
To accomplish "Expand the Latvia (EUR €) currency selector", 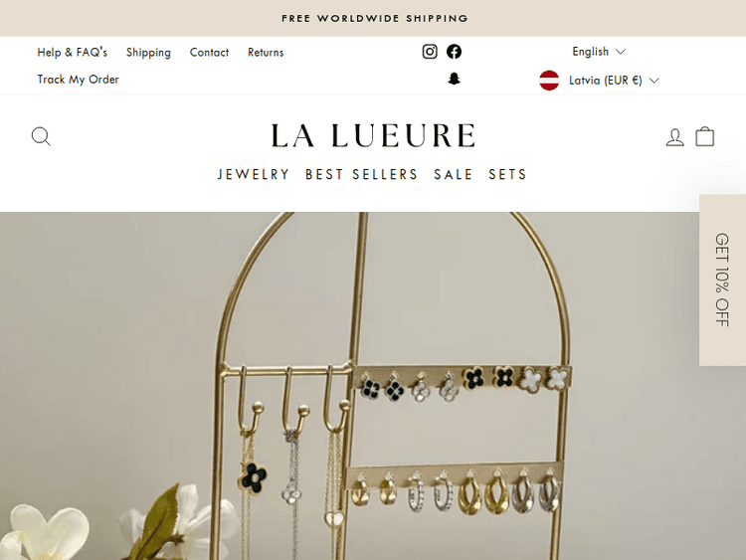I will (600, 81).
